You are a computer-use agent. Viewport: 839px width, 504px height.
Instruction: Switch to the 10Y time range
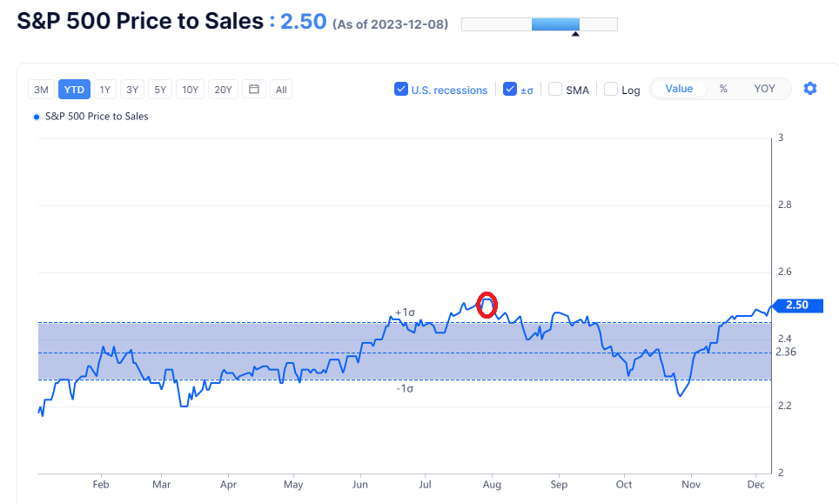[x=190, y=89]
